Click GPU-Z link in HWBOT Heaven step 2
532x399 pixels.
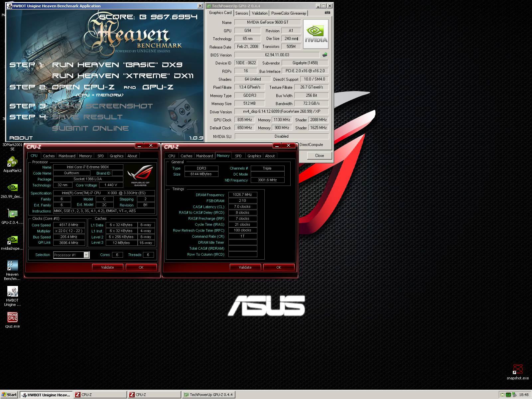pyautogui.click(x=158, y=87)
